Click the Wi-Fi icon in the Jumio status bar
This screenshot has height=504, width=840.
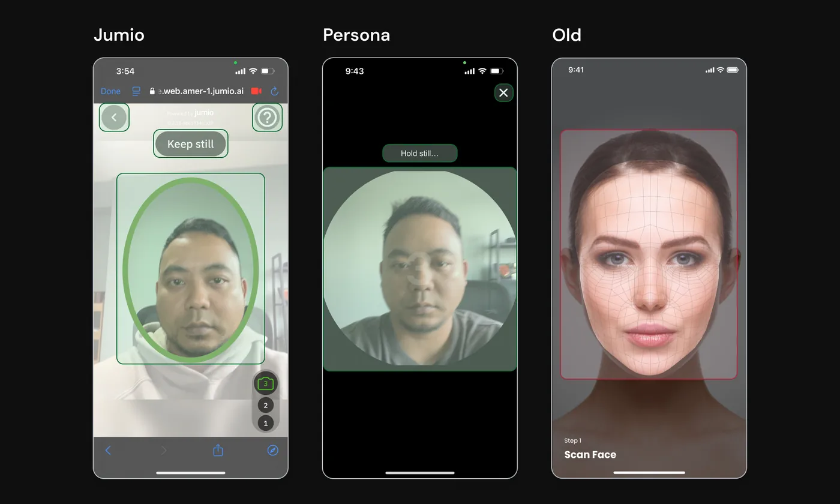point(253,71)
